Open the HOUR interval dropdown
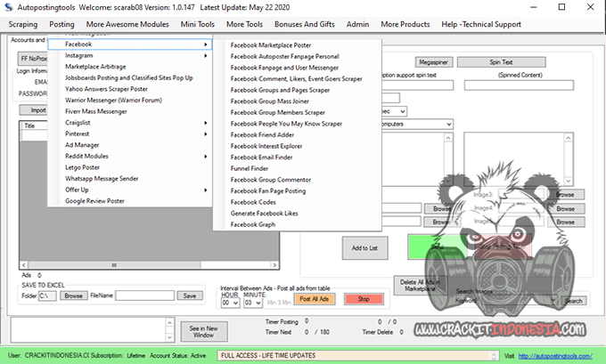 click(230, 303)
